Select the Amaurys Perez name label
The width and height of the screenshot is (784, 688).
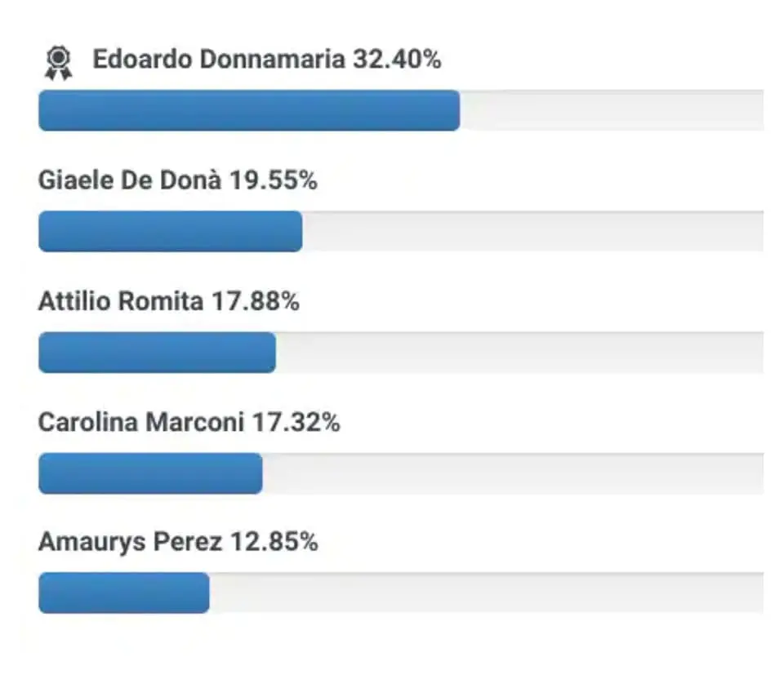pyautogui.click(x=130, y=542)
